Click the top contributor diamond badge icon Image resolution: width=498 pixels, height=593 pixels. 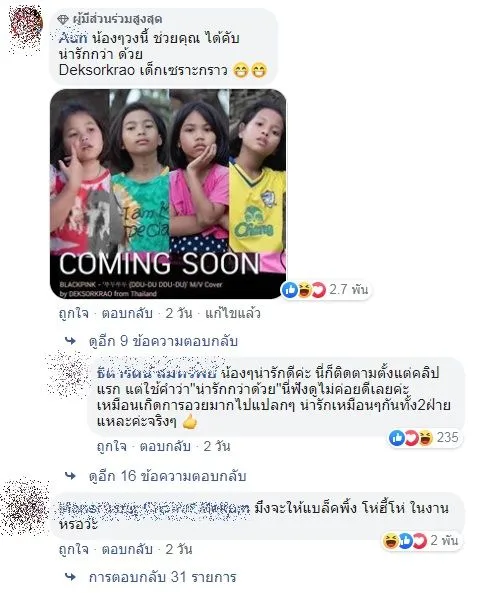point(63,19)
